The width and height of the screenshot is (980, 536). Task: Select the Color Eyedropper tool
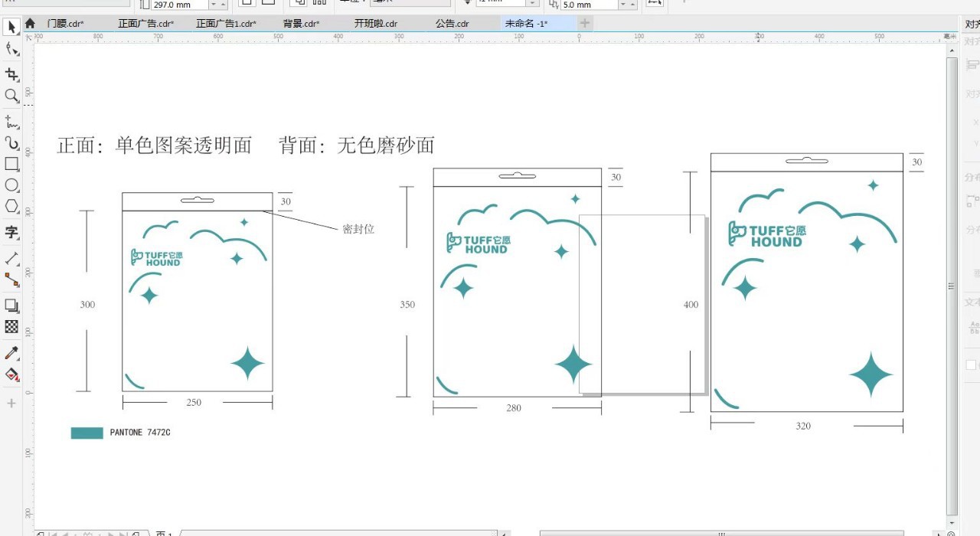click(11, 353)
